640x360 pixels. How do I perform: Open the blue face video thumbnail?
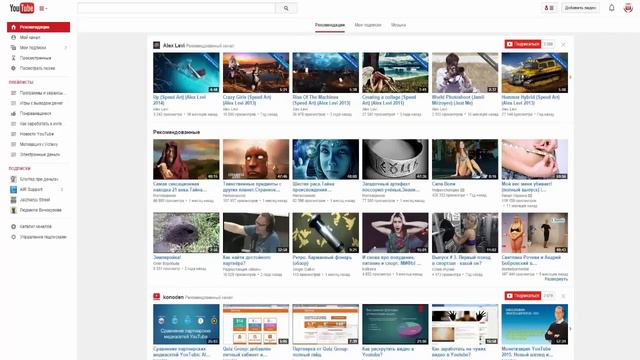coord(326,160)
